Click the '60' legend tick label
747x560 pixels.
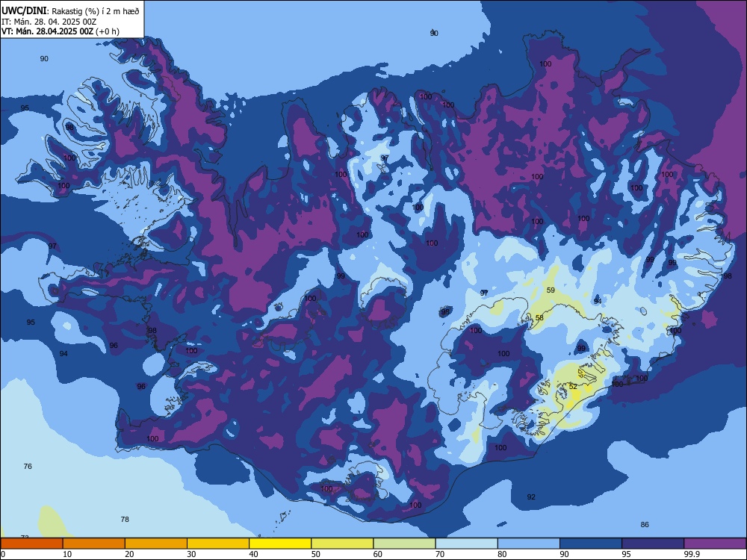tap(378, 554)
